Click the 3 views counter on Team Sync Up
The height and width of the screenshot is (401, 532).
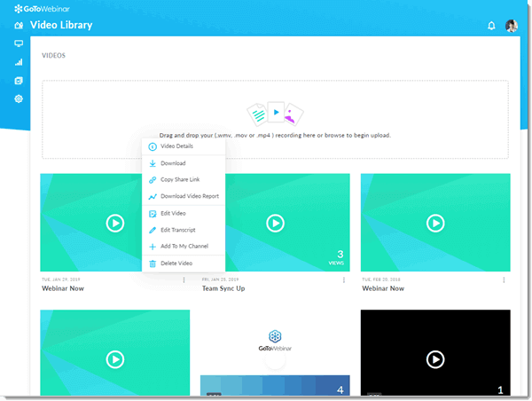[337, 257]
